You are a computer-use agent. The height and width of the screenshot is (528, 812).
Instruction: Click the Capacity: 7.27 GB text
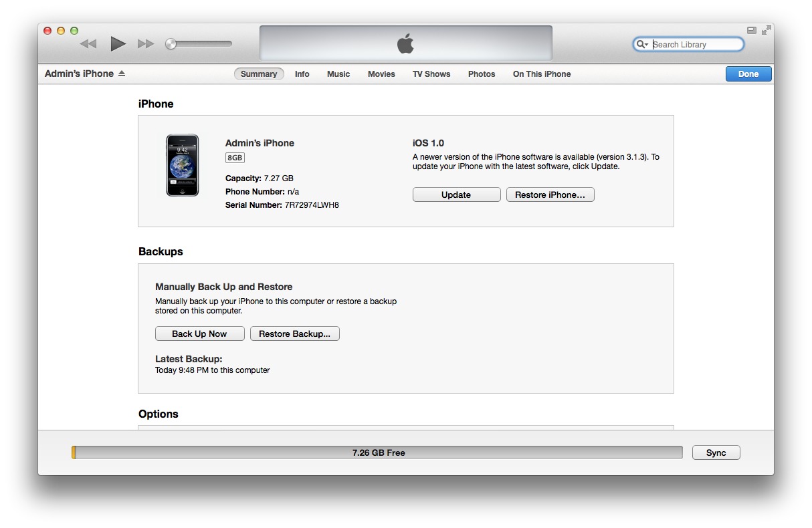click(260, 178)
